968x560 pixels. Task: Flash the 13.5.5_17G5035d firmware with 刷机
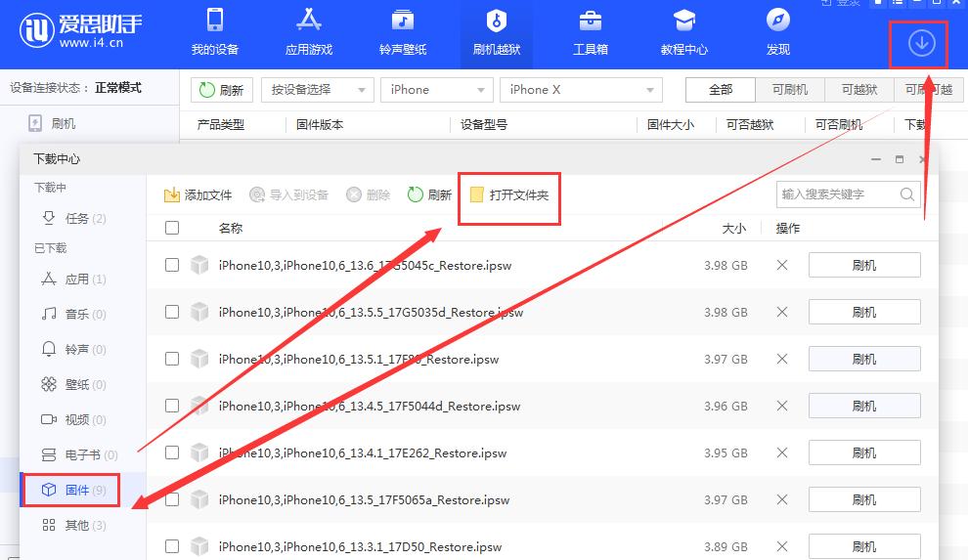point(864,312)
